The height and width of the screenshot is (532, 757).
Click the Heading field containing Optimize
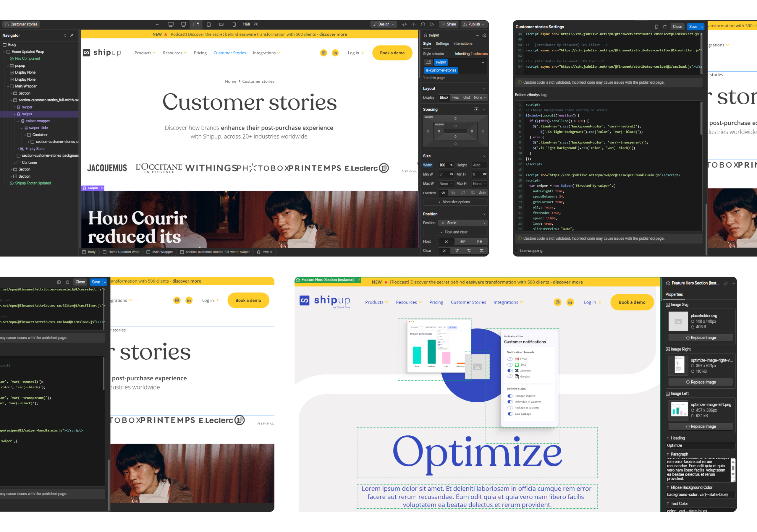(700, 446)
